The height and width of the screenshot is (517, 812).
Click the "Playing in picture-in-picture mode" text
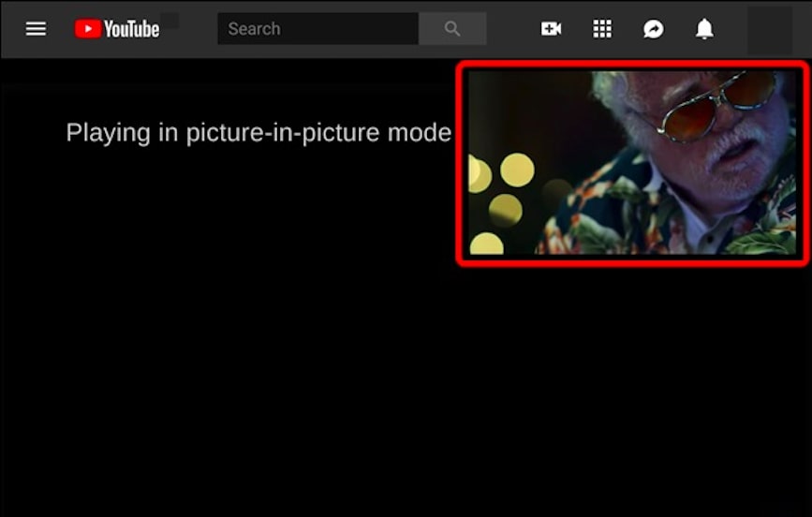(258, 133)
